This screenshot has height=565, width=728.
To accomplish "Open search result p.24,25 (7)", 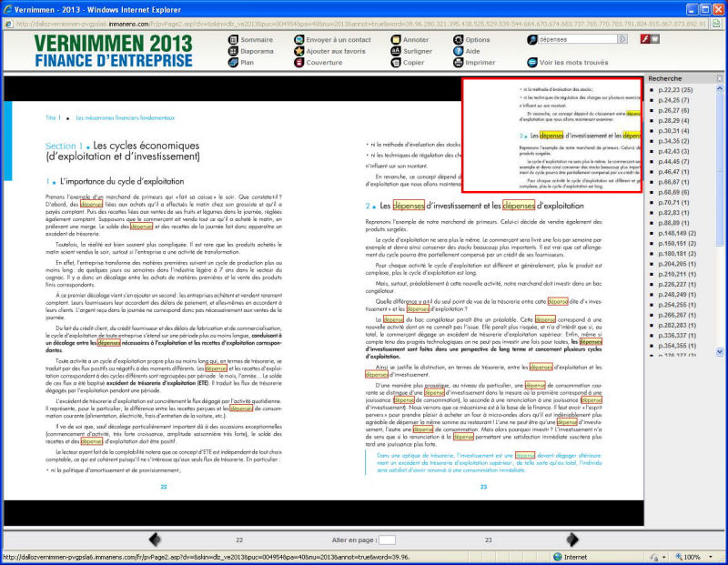I will tap(673, 100).
